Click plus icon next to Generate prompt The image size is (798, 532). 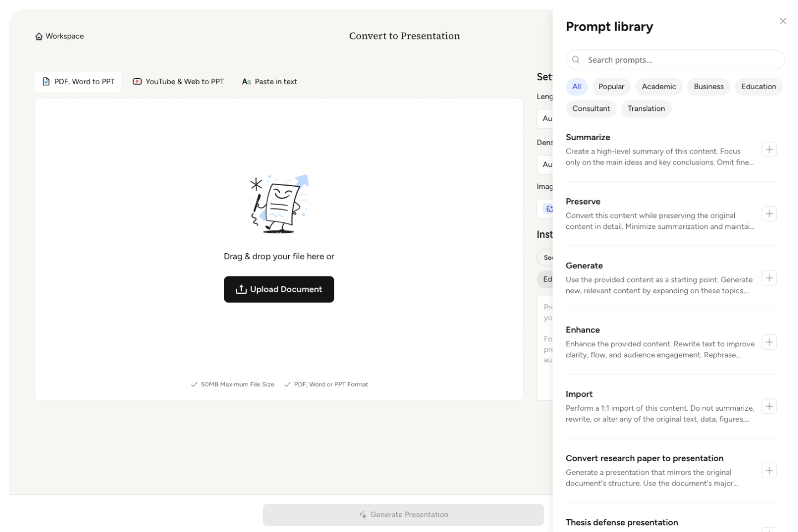pyautogui.click(x=769, y=278)
